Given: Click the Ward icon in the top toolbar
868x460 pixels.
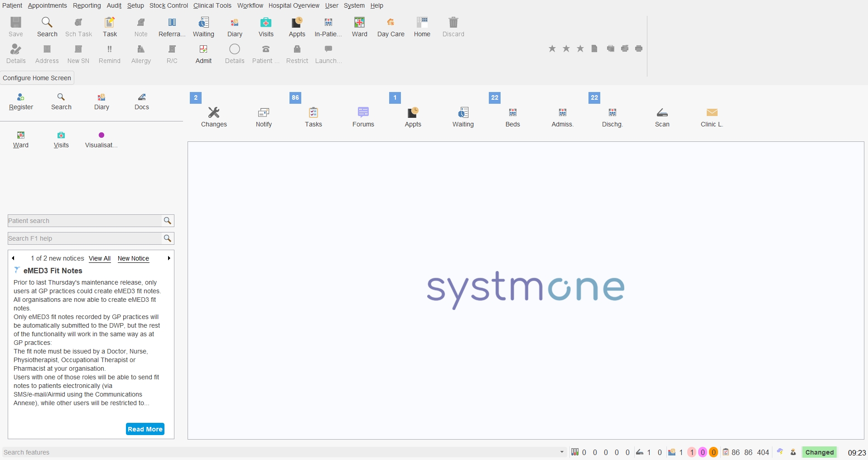Looking at the screenshot, I should (x=359, y=27).
